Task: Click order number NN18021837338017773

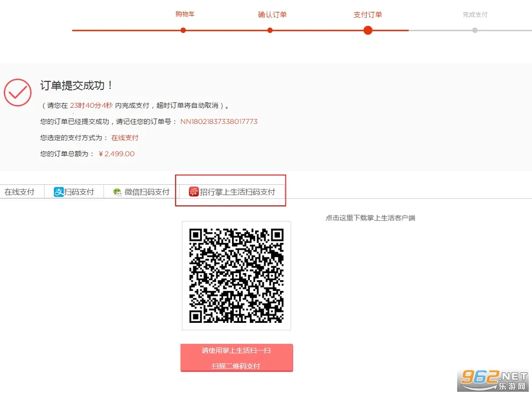Action: [x=219, y=122]
